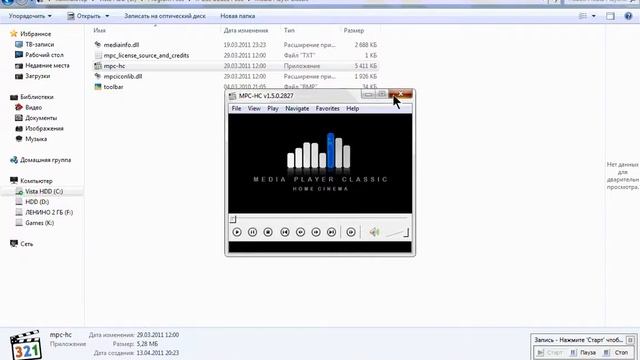Open the File menu in MPC-HC
The image size is (640, 360).
[x=236, y=109]
